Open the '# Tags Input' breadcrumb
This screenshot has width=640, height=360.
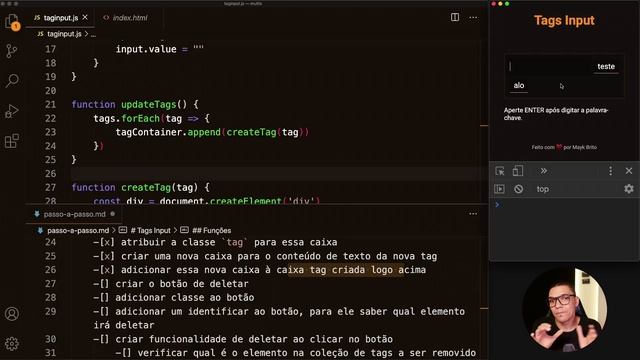pos(150,231)
